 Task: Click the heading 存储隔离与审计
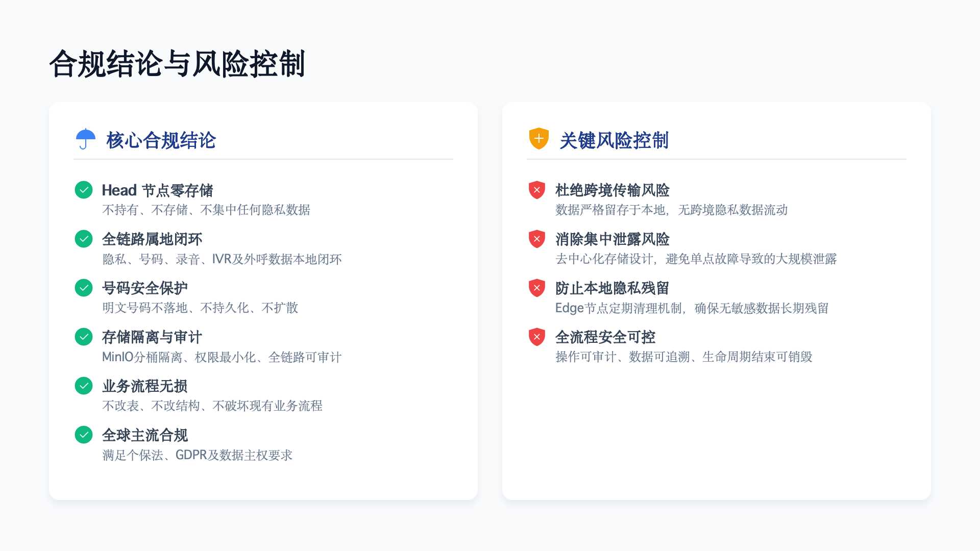point(152,337)
